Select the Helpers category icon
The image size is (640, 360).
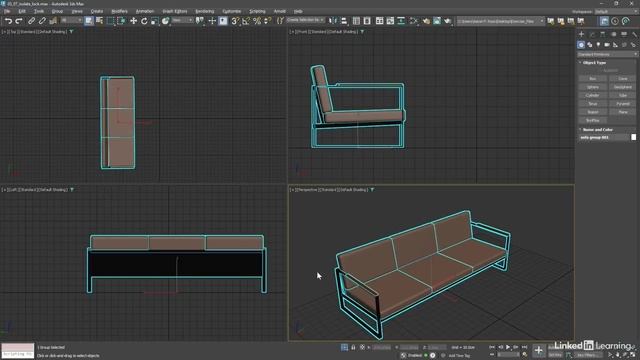tap(616, 45)
